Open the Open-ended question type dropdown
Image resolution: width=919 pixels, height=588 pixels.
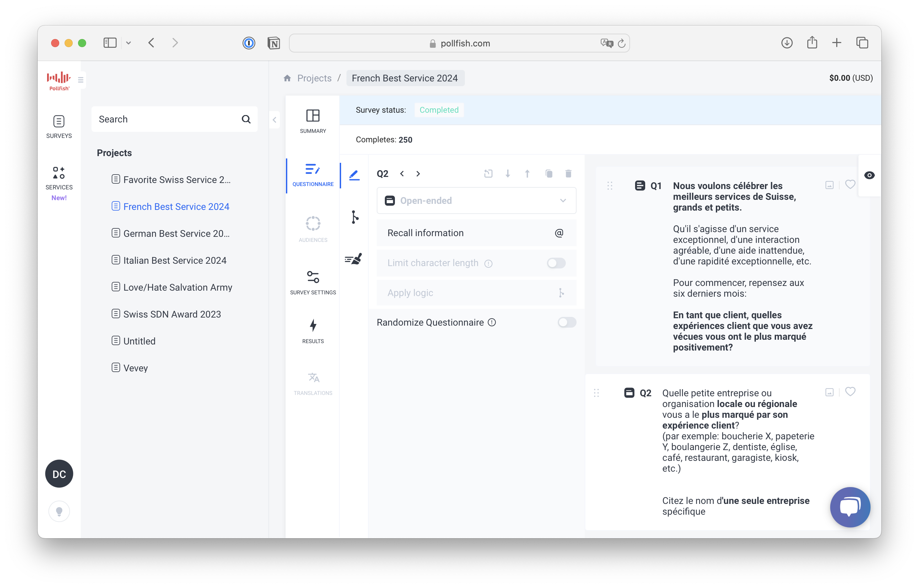coord(476,200)
